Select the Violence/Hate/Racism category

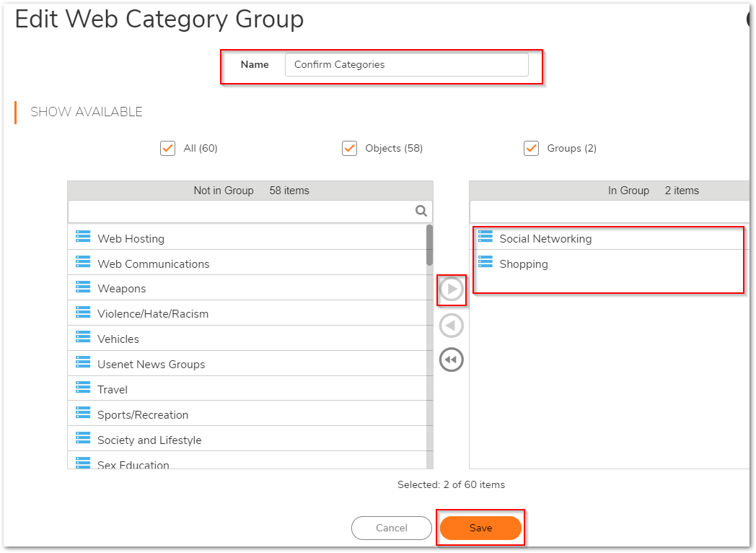tap(153, 314)
